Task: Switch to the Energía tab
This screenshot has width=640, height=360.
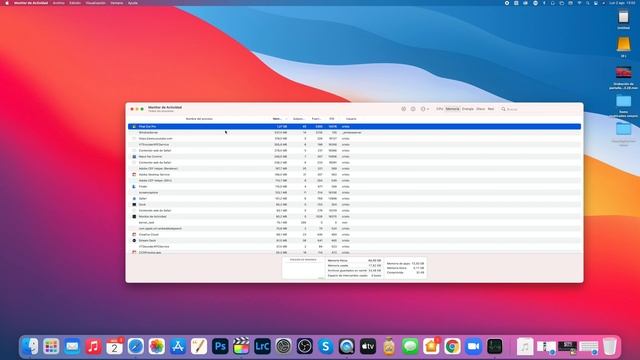Action: pos(468,109)
